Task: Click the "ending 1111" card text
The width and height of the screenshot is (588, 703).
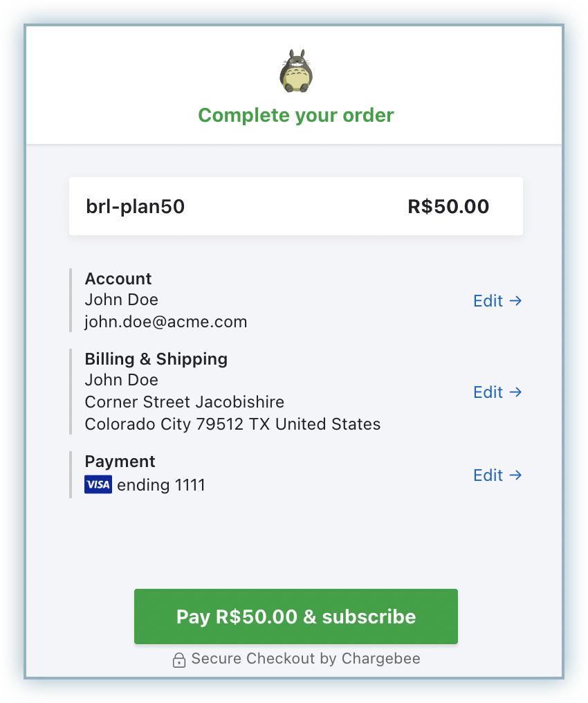Action: pos(161,485)
